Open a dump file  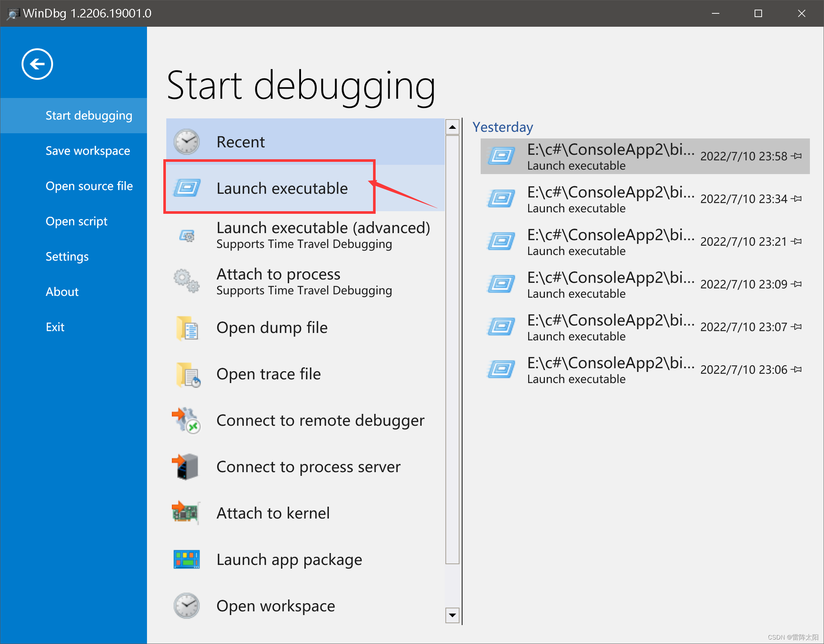[272, 327]
